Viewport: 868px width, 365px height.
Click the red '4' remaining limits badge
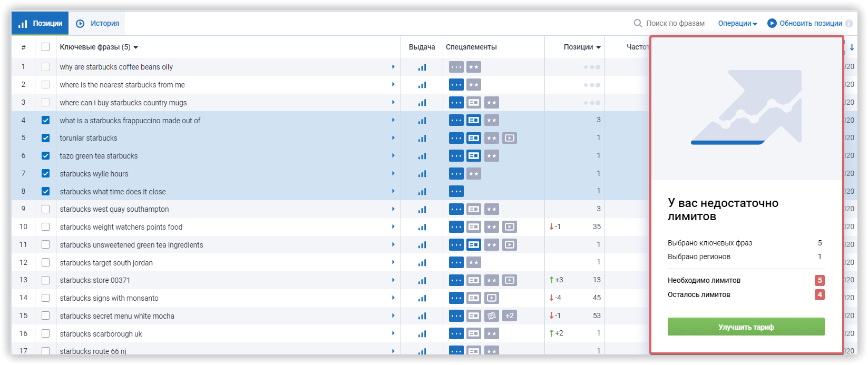tap(820, 294)
